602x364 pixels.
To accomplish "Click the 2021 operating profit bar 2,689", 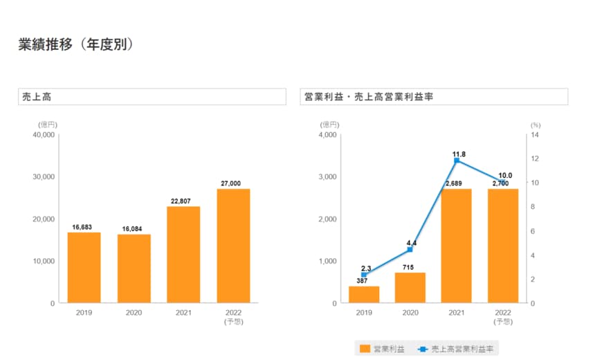I will pos(456,246).
